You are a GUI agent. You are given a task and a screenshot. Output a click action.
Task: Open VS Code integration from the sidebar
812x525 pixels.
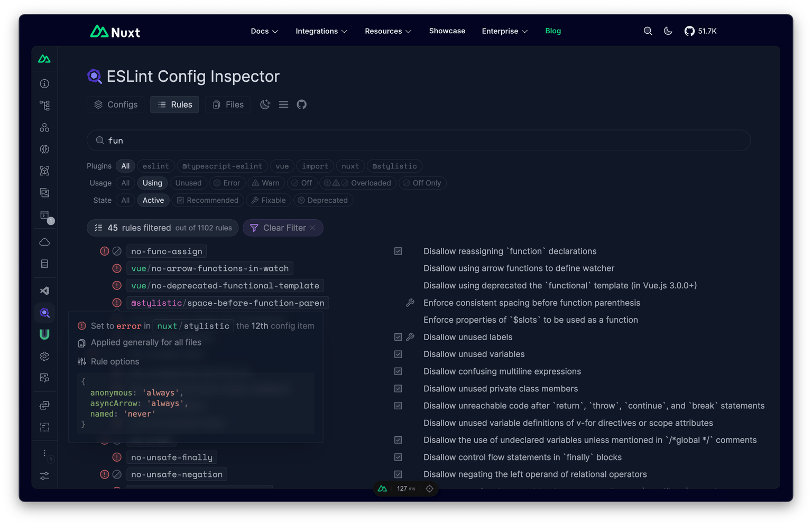coord(44,290)
